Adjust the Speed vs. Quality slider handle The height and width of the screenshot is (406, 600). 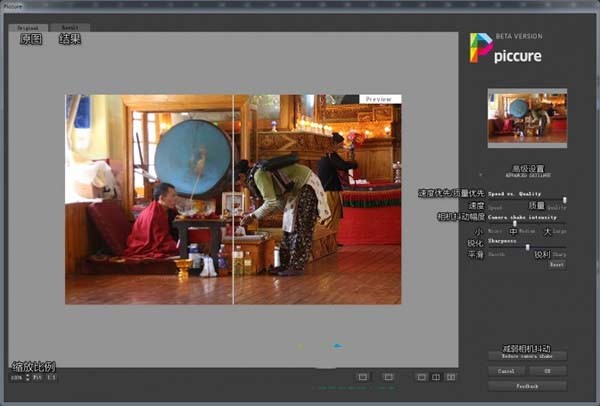tap(565, 200)
